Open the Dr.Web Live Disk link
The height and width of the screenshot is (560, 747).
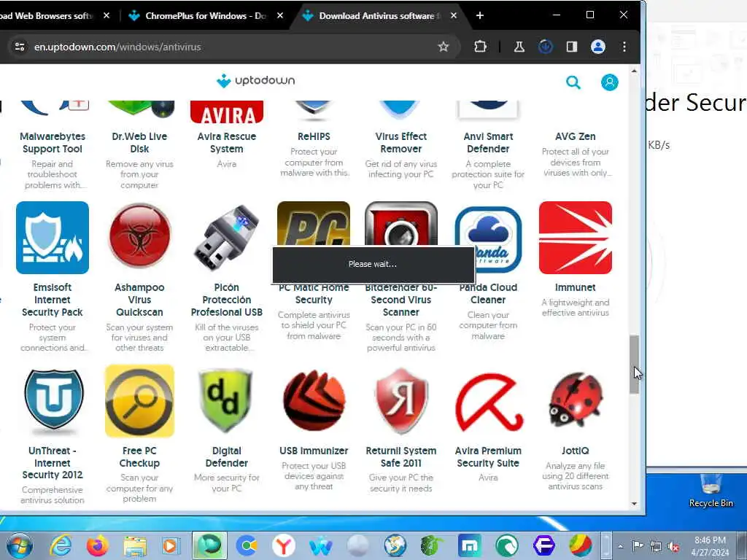tap(139, 142)
